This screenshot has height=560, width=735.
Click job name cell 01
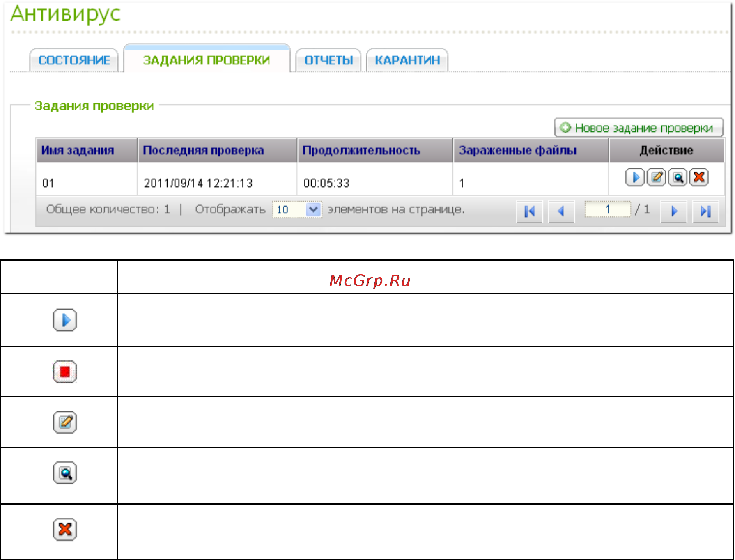pyautogui.click(x=48, y=183)
